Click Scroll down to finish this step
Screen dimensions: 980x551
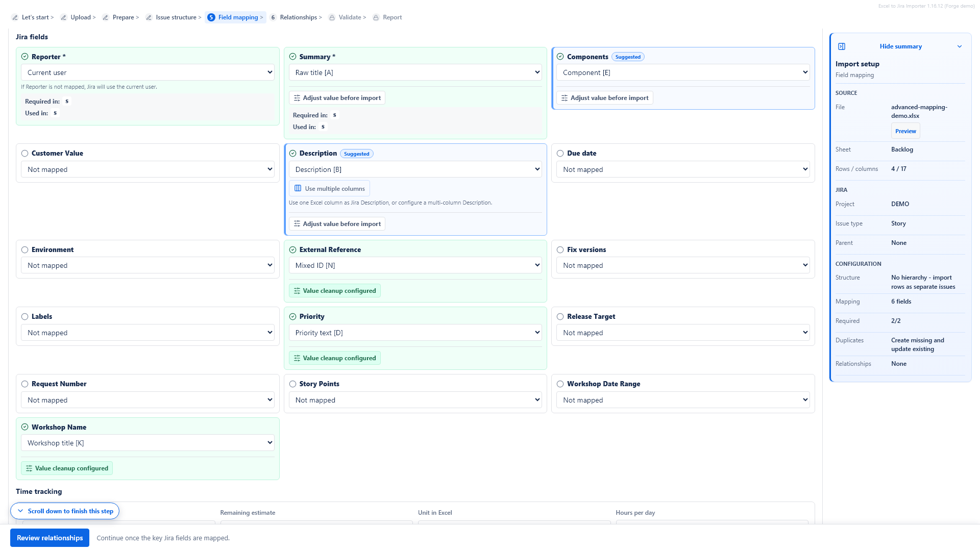click(65, 511)
